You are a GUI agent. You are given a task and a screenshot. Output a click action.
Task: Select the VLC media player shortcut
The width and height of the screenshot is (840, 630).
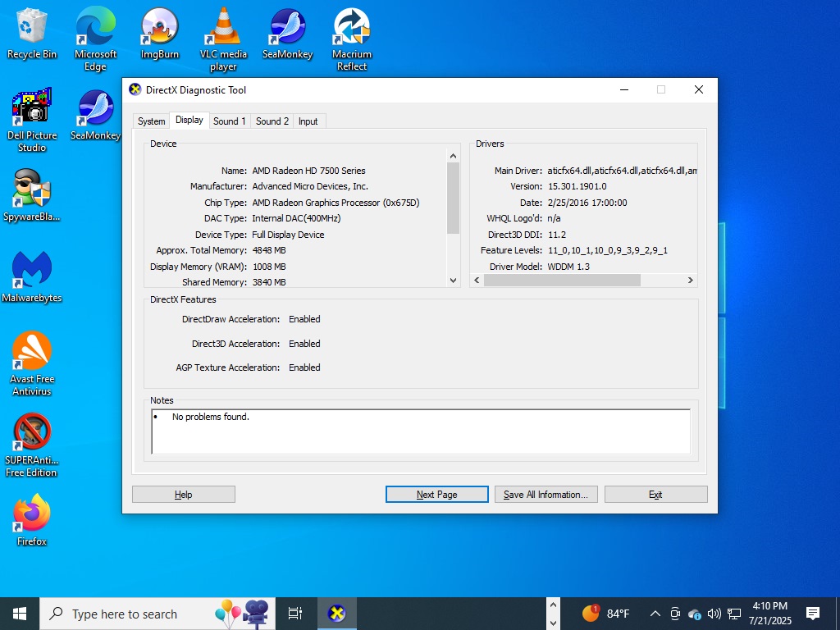tap(223, 39)
